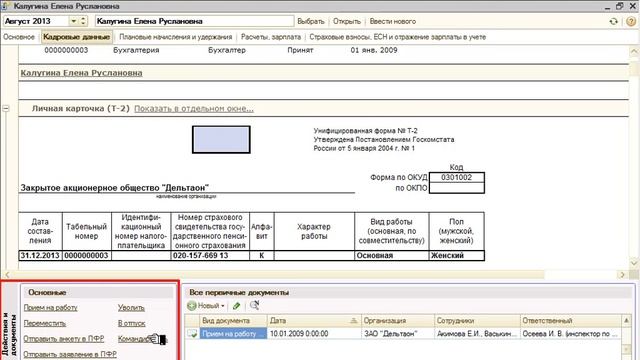Click the employee name input field

pyautogui.click(x=194, y=21)
